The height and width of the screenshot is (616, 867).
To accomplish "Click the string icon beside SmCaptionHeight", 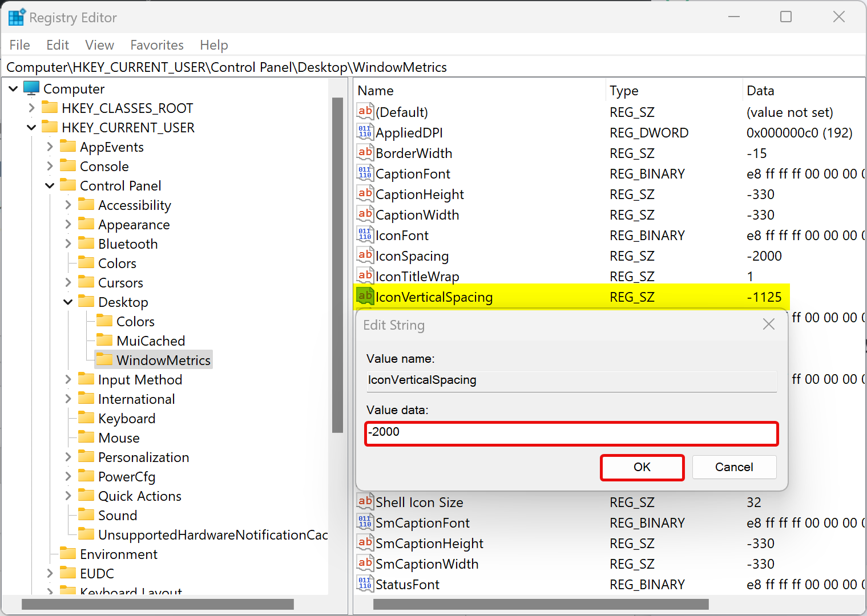I will click(365, 542).
